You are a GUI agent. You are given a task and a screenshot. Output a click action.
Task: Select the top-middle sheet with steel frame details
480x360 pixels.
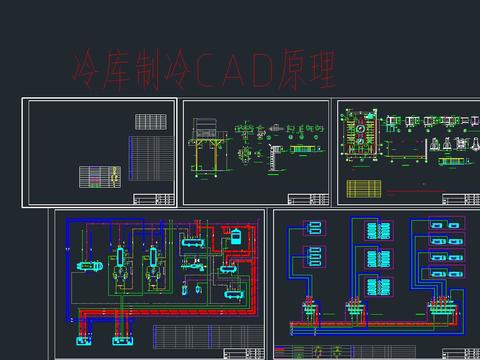256,153
